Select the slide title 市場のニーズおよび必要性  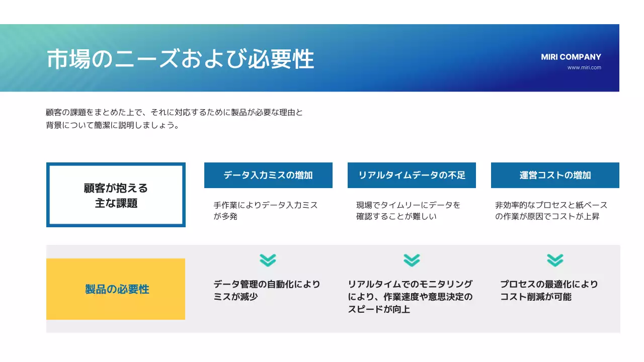[180, 58]
